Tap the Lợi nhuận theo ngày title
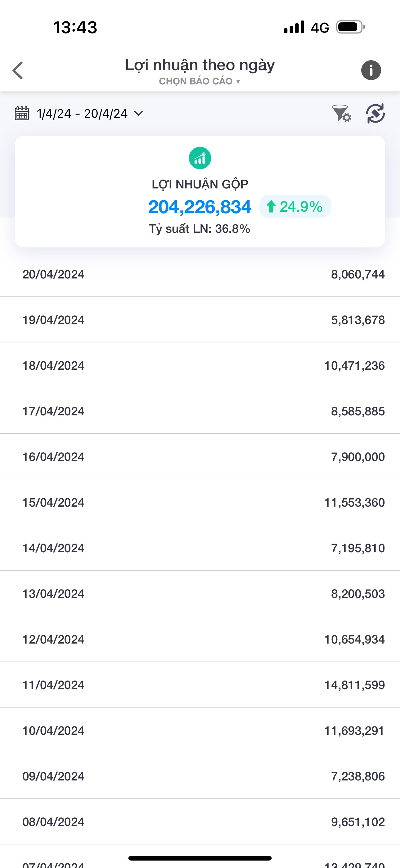 (x=200, y=65)
